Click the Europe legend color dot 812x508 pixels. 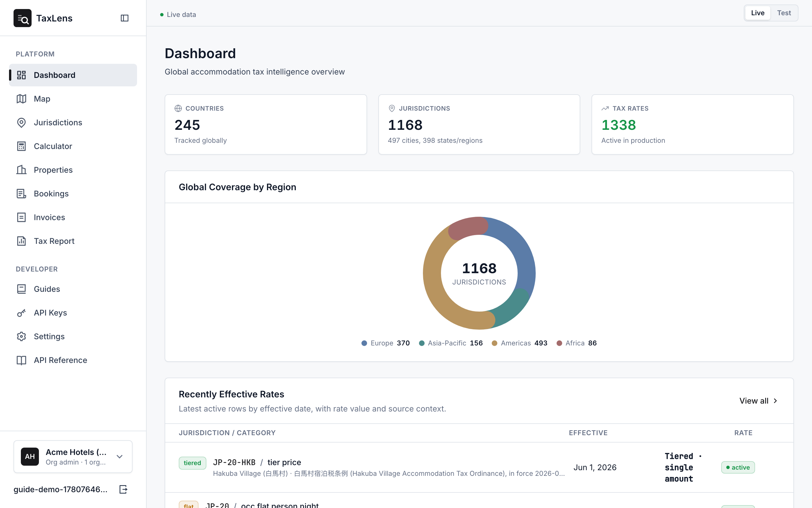point(364,343)
